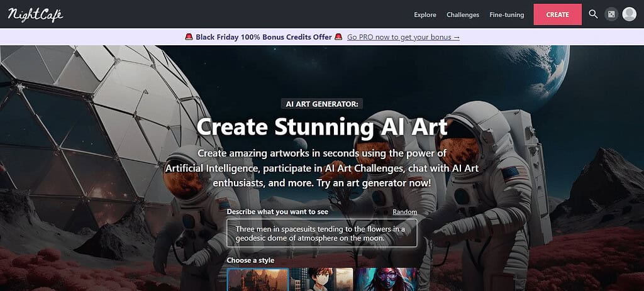Focus the prompt description text box
This screenshot has width=644, height=291.
coord(321,233)
